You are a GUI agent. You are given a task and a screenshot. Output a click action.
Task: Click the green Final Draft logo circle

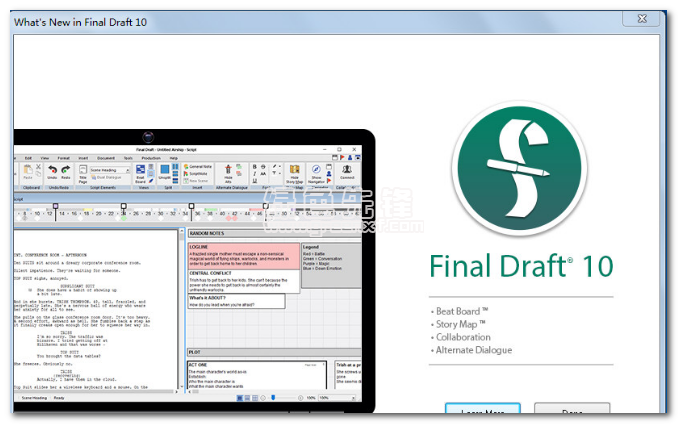(519, 169)
